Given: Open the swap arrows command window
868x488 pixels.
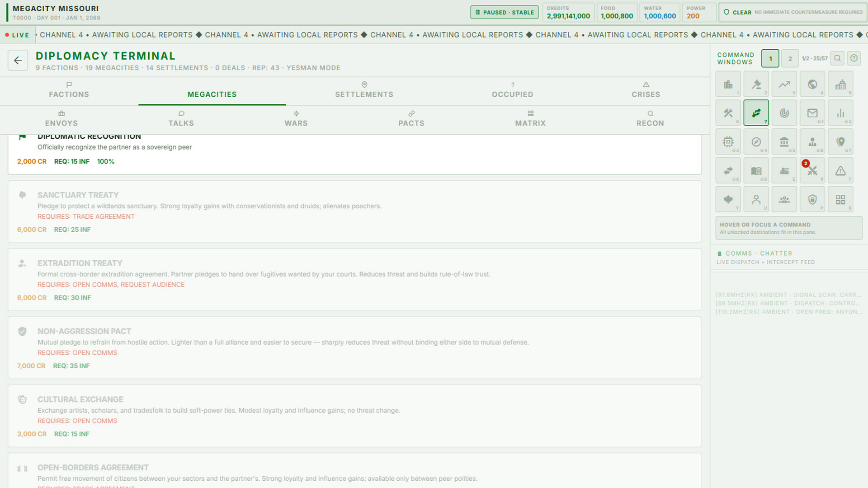Looking at the screenshot, I should tap(728, 171).
